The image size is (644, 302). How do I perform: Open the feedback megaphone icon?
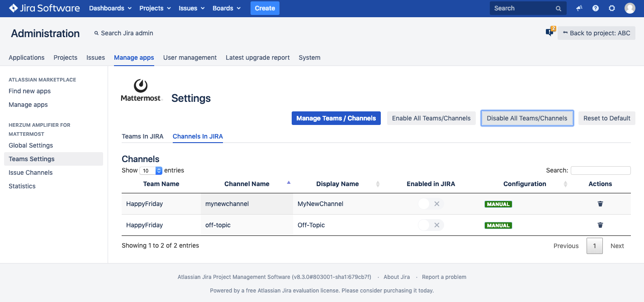pos(579,8)
